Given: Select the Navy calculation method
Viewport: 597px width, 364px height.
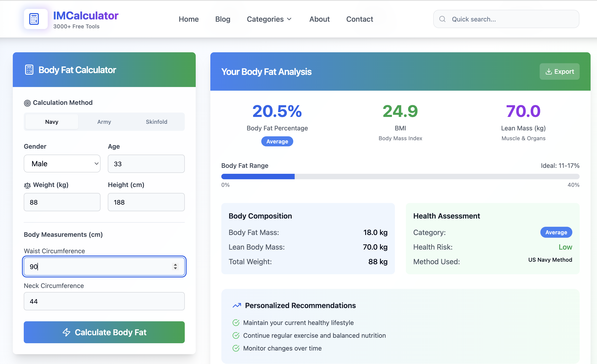Looking at the screenshot, I should point(52,122).
